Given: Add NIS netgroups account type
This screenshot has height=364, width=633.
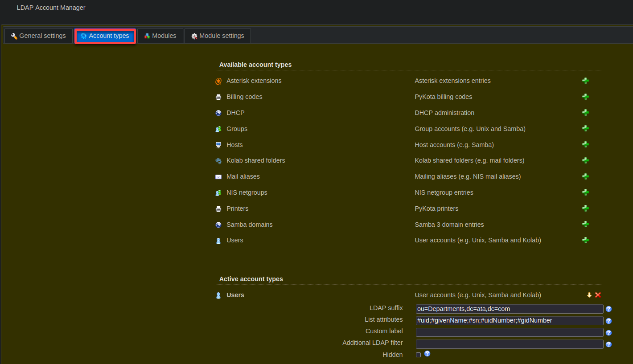Looking at the screenshot, I should [x=585, y=192].
